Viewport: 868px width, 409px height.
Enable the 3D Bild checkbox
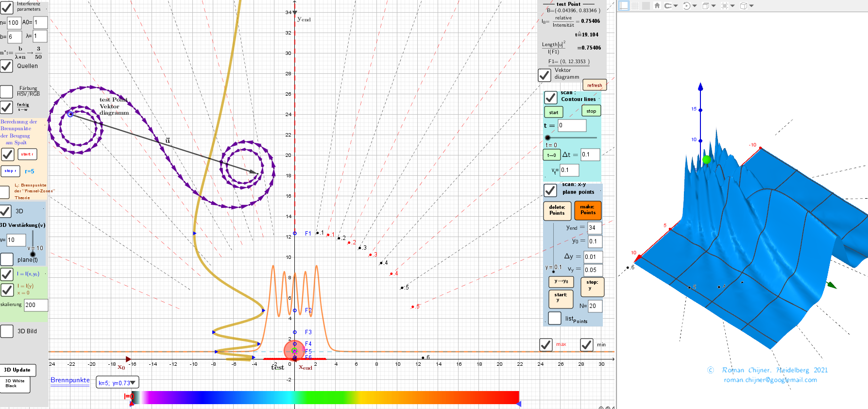point(7,331)
